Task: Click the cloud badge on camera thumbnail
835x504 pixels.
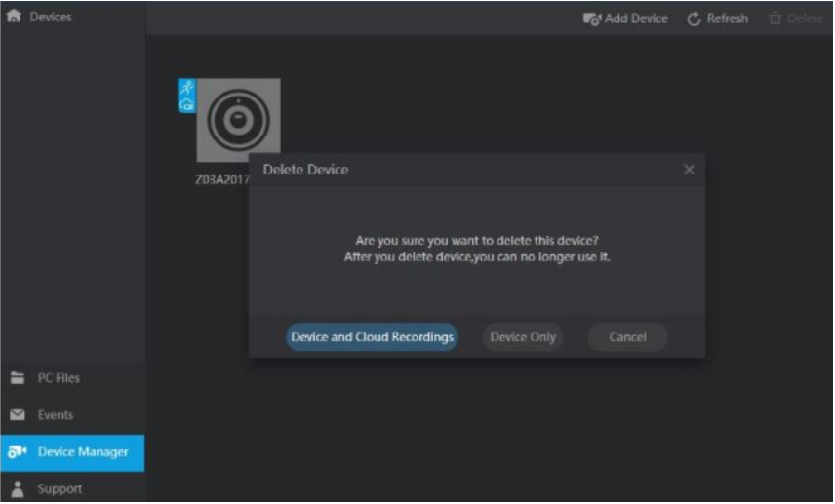Action: pyautogui.click(x=187, y=104)
